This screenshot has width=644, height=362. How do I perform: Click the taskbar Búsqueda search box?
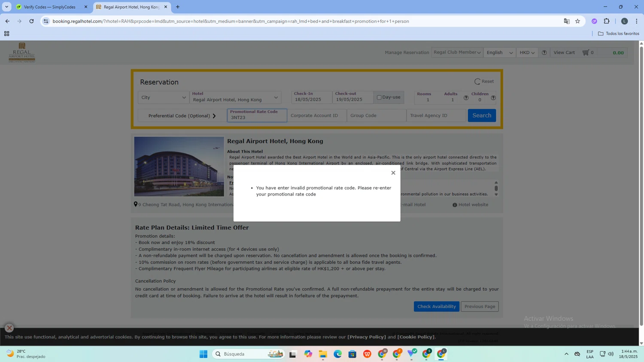[249, 354]
